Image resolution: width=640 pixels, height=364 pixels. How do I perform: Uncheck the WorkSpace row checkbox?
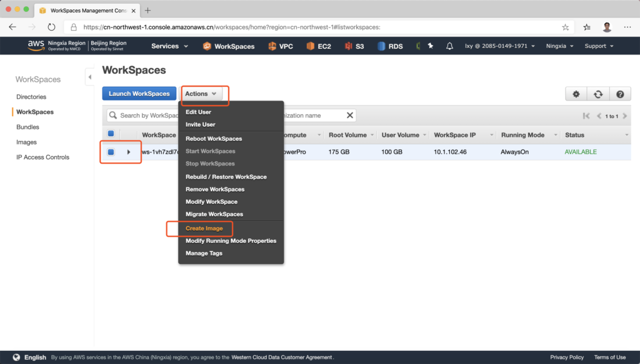111,152
